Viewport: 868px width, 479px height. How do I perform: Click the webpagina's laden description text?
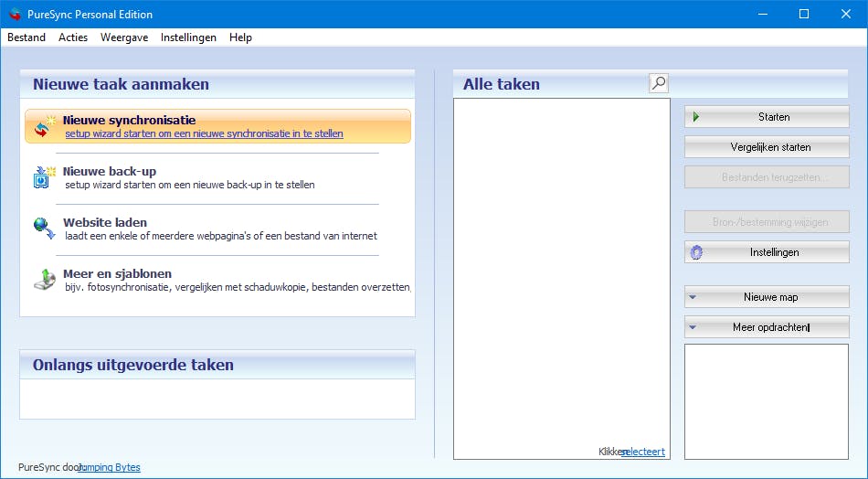tap(221, 236)
